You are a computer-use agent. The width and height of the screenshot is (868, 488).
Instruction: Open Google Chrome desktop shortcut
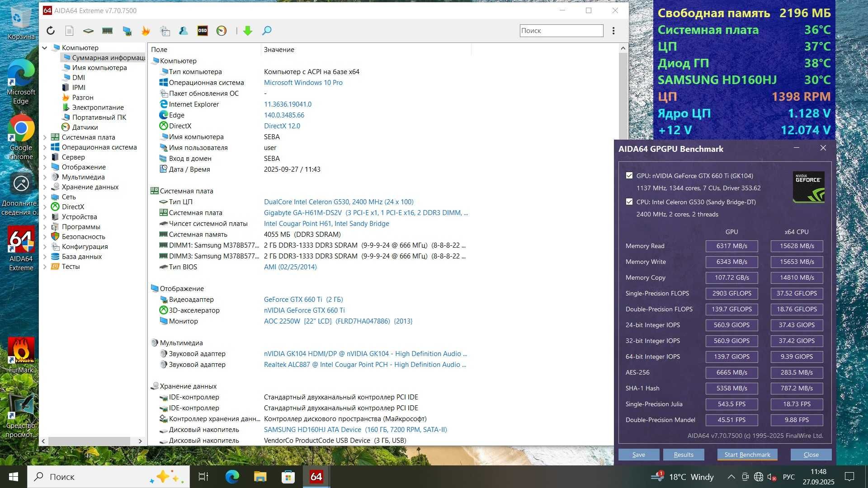(21, 138)
